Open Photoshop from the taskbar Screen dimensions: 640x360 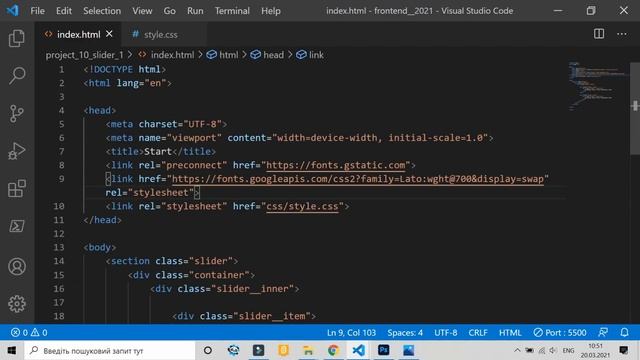(383, 350)
